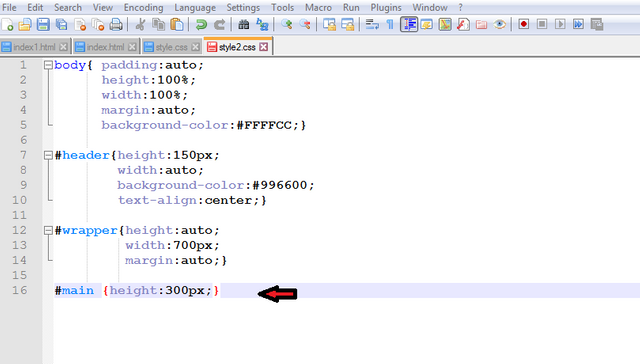The height and width of the screenshot is (364, 640).
Task: Close the style2.css tab
Action: 264,47
